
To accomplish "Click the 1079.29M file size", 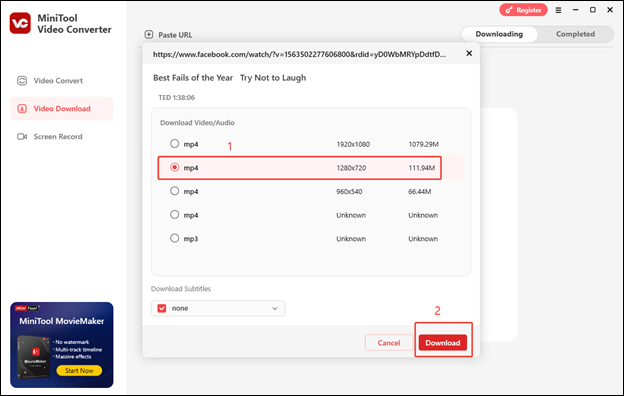I will pos(423,144).
